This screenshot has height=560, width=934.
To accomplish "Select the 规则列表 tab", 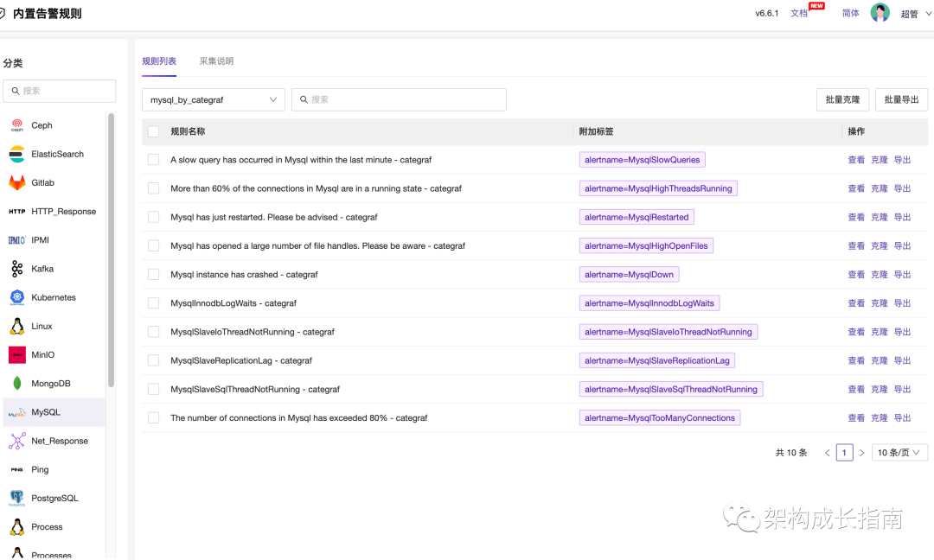I will click(x=159, y=61).
